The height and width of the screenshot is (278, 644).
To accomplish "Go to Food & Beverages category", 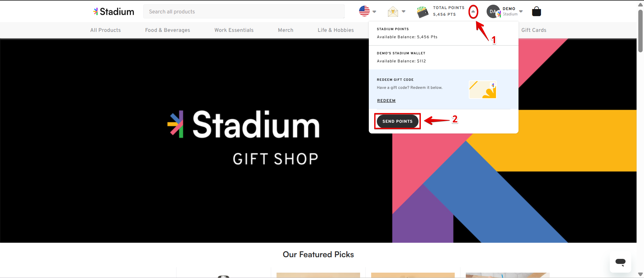I will tap(167, 30).
